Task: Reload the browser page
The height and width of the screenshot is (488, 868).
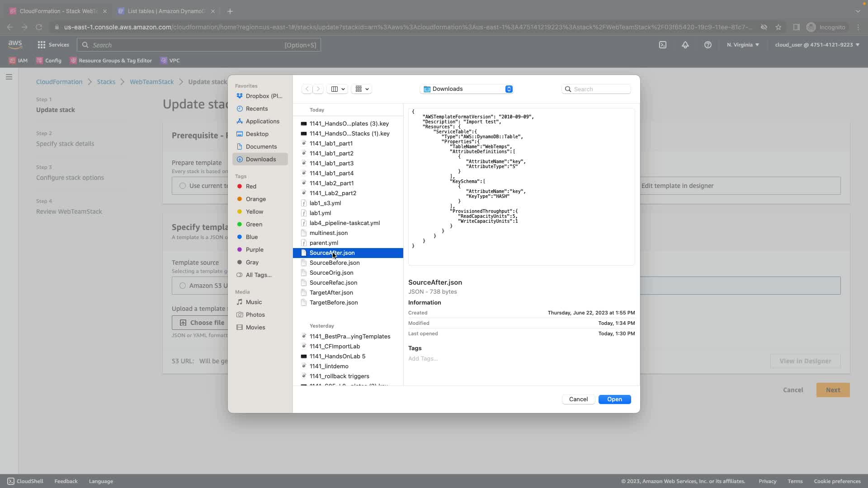Action: click(x=39, y=27)
